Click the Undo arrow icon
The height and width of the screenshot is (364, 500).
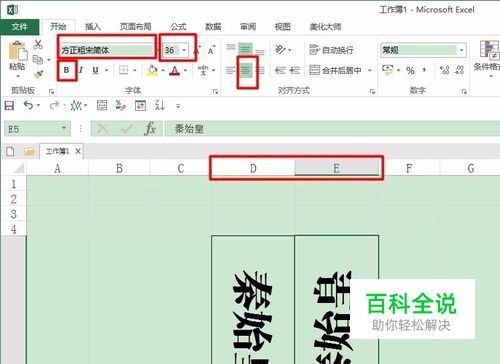pos(28,106)
